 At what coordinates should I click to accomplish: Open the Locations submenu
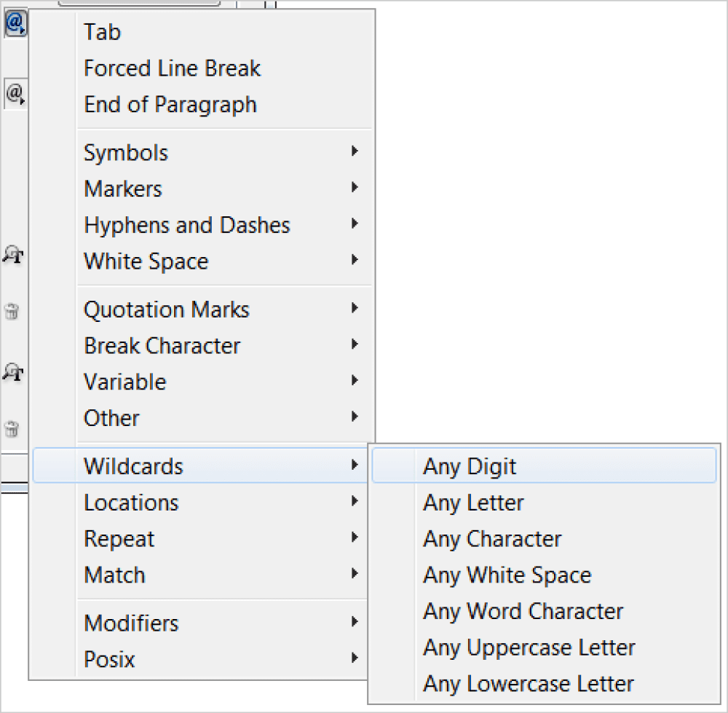pyautogui.click(x=131, y=503)
